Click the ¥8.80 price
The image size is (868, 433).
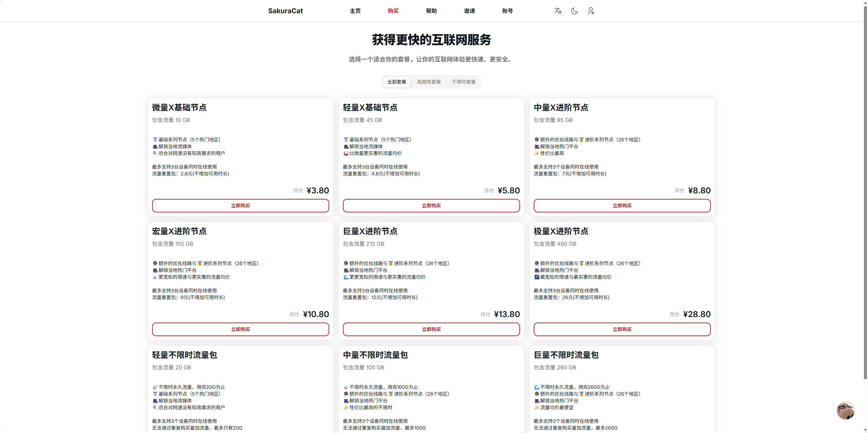click(x=699, y=191)
